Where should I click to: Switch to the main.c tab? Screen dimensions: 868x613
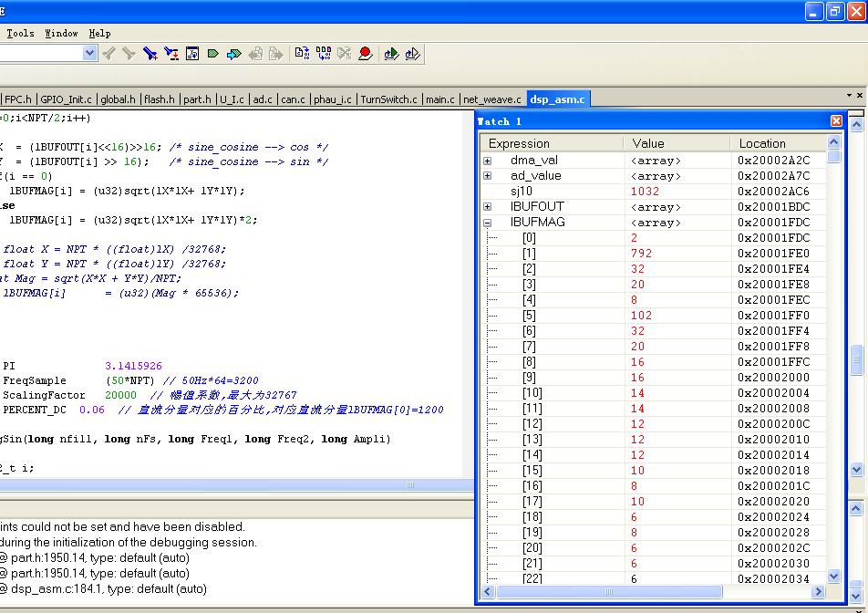[440, 99]
